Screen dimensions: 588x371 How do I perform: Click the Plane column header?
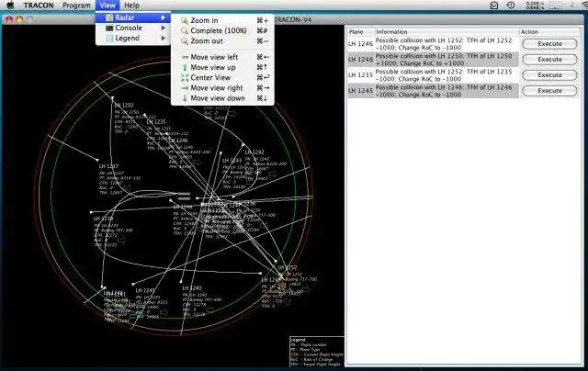tap(360, 32)
